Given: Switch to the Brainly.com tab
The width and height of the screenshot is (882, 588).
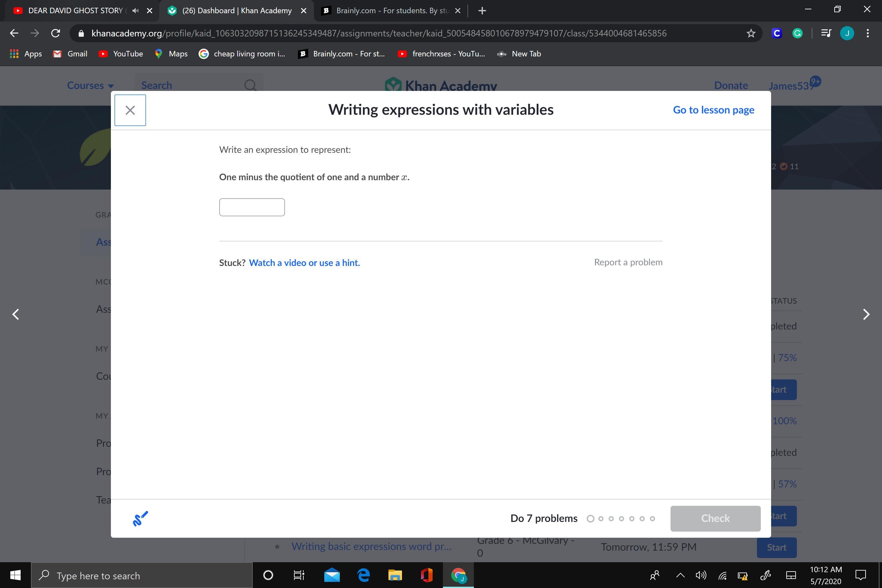Looking at the screenshot, I should pos(390,11).
